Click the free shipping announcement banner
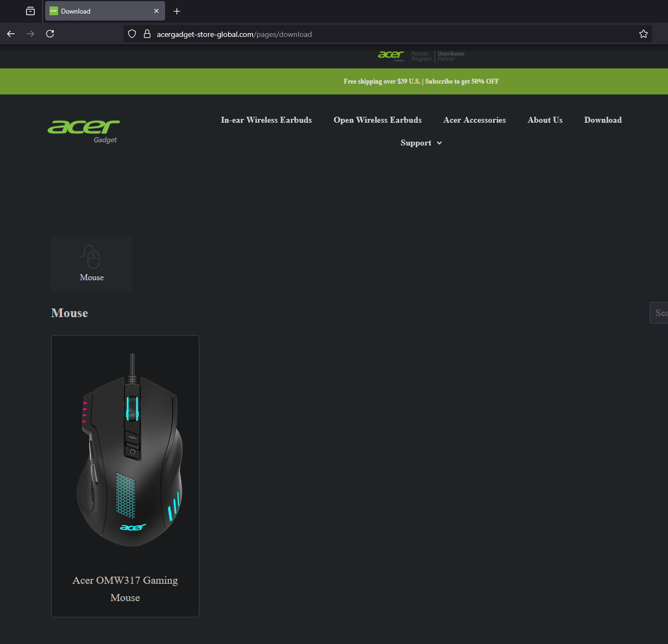 (421, 81)
